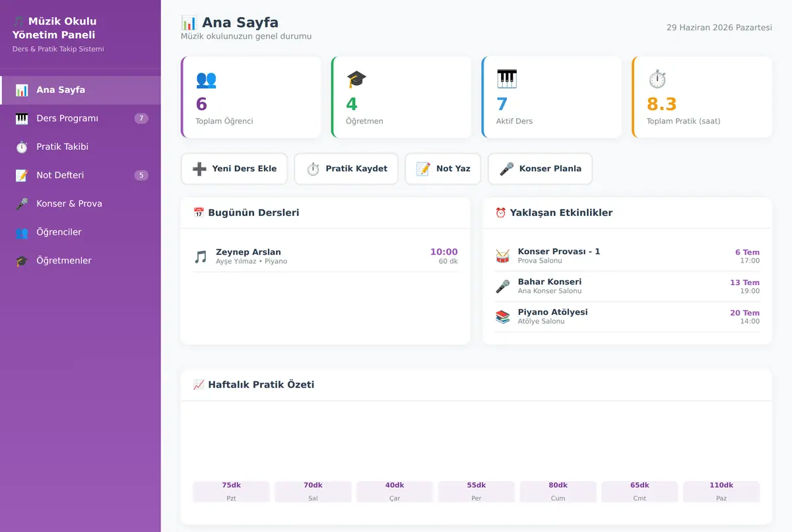The height and width of the screenshot is (532, 792).
Task: Click the Bahar Konseri event title
Action: (x=550, y=282)
